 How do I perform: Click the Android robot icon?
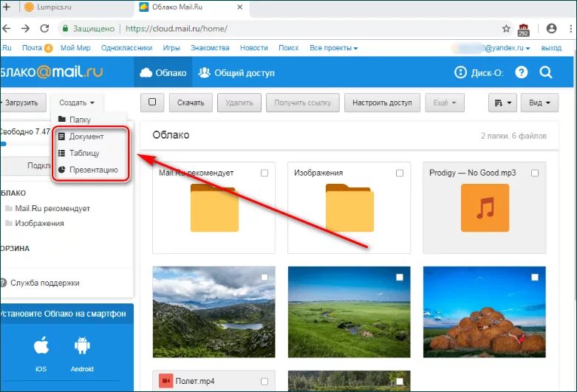pyautogui.click(x=82, y=345)
